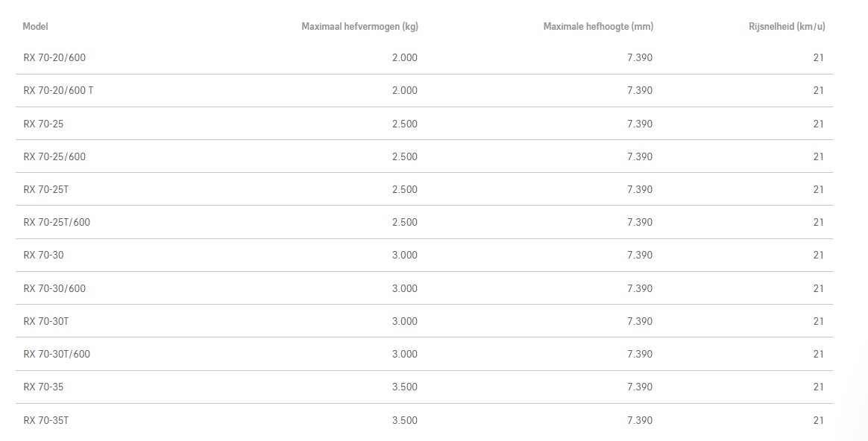Click the Model column header

tap(35, 26)
